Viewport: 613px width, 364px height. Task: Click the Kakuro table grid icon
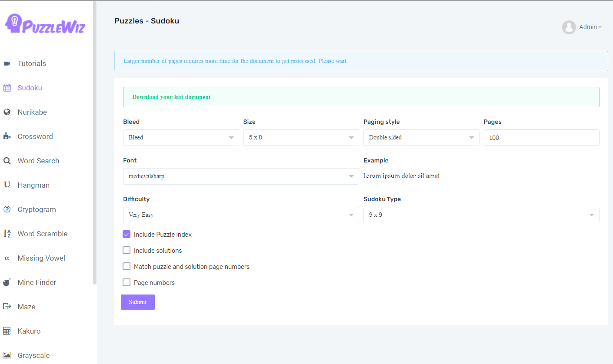point(7,331)
